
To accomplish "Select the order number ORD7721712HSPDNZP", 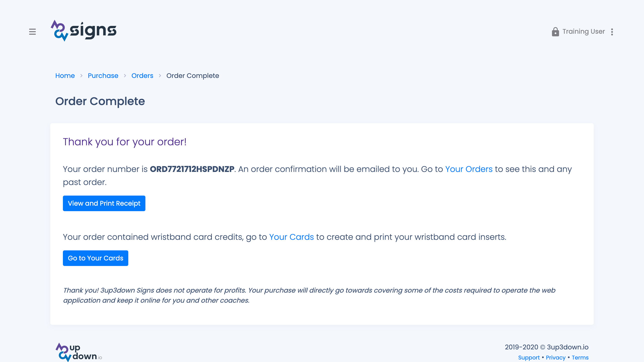I will point(192,169).
